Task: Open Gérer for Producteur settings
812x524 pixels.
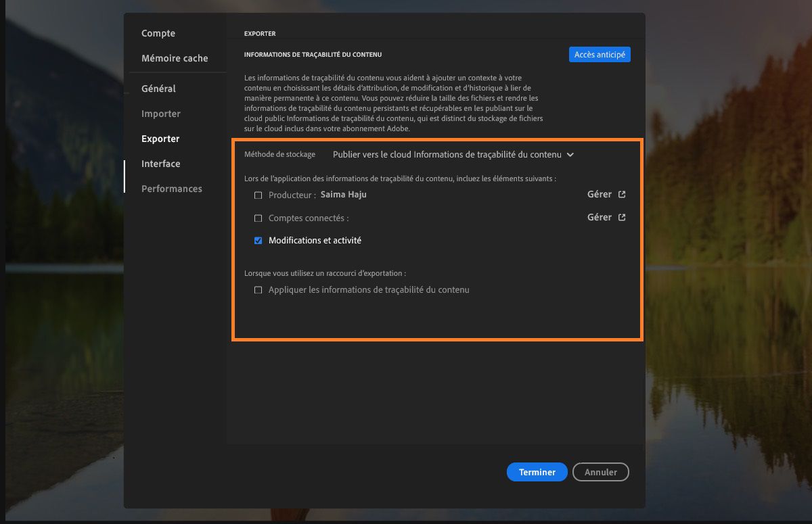Action: click(x=599, y=194)
